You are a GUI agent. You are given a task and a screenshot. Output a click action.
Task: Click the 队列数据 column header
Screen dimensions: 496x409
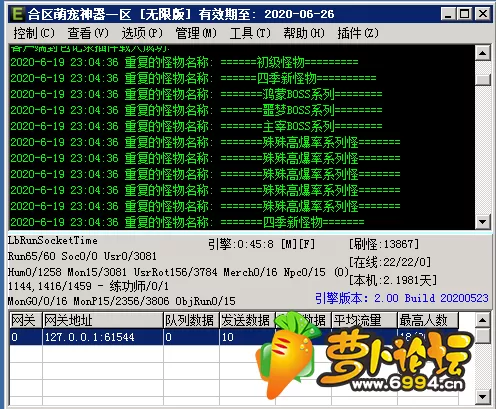pos(191,320)
